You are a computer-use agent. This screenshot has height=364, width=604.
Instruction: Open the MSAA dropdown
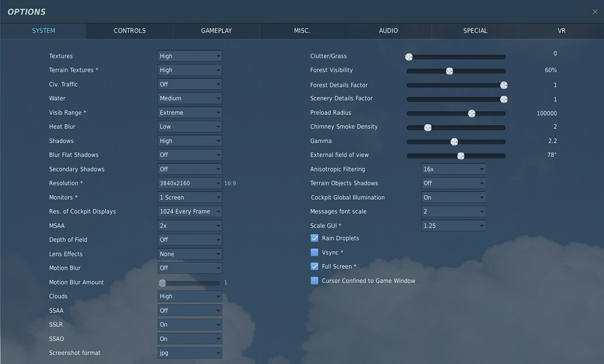pos(189,225)
